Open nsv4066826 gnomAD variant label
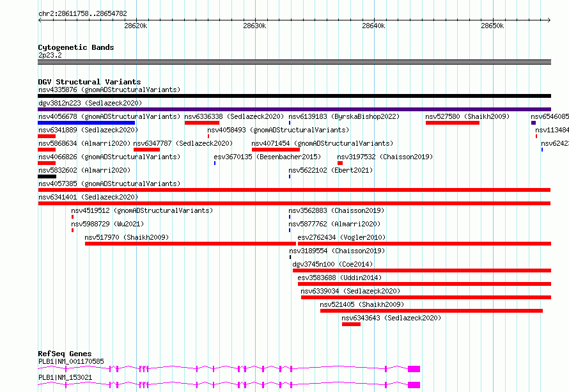The height and width of the screenshot is (392, 569). point(109,157)
